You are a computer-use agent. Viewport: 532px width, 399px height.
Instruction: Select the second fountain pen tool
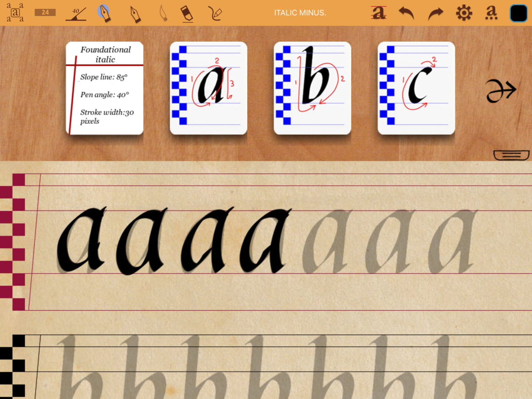tap(135, 14)
